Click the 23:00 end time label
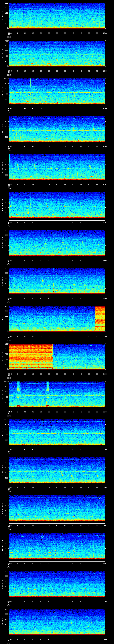114x644 pixels. pyautogui.click(x=105, y=336)
